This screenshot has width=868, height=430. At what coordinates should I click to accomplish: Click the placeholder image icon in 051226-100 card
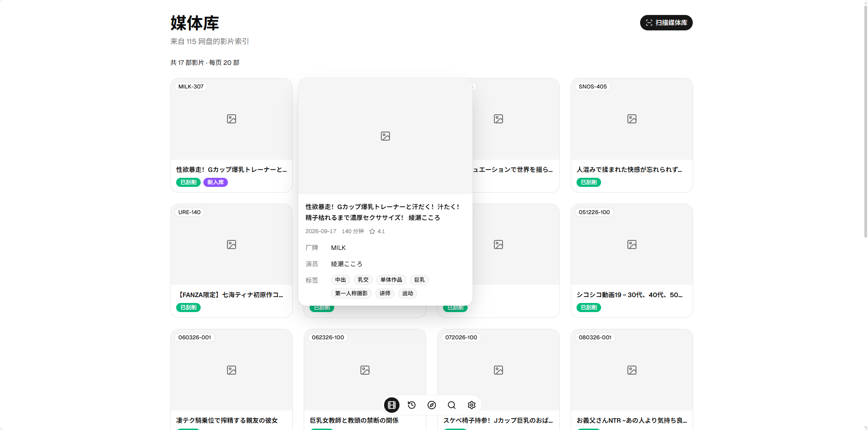(632, 244)
